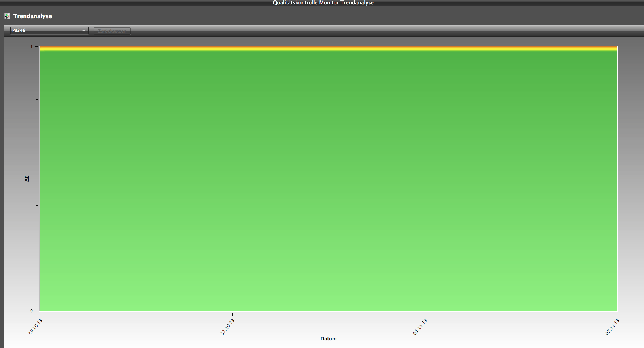Open the PB248 monitor dropdown
Image resolution: width=644 pixels, height=348 pixels.
(x=49, y=31)
